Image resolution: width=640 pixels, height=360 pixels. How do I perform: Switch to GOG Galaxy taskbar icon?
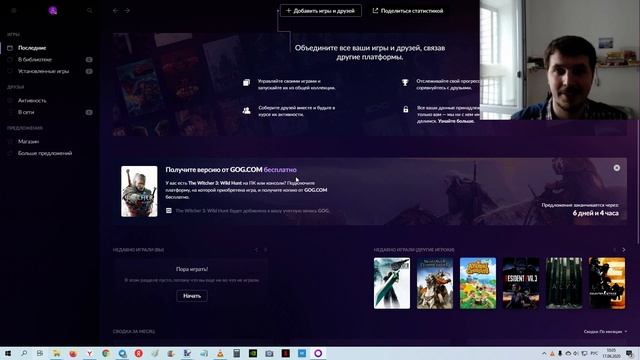pos(318,353)
